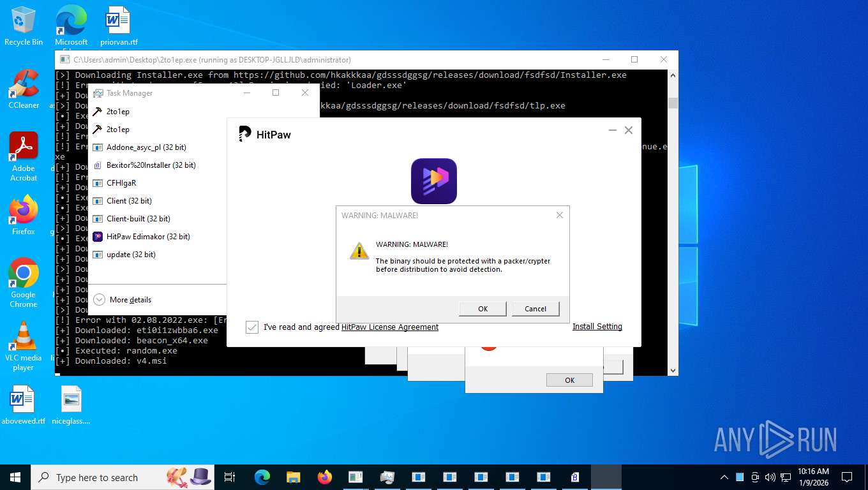Open the CCleaner desktop shortcut
The height and width of the screenshot is (490, 868).
click(x=24, y=89)
